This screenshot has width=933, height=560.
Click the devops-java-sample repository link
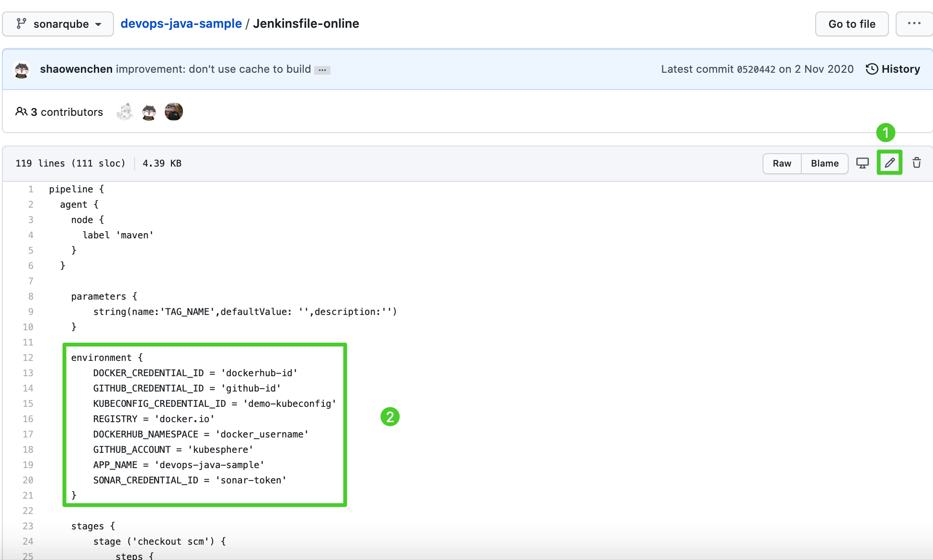click(180, 23)
